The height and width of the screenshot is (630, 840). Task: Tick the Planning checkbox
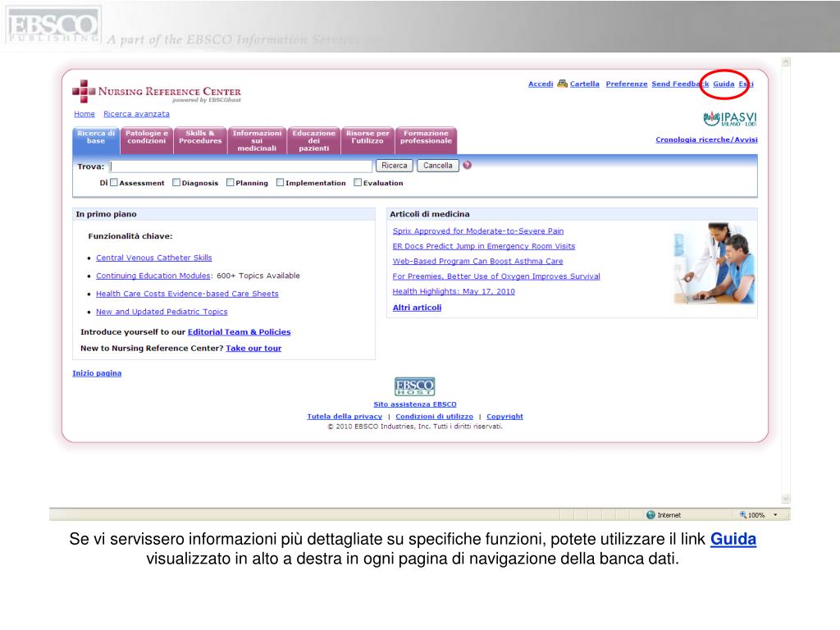[231, 183]
